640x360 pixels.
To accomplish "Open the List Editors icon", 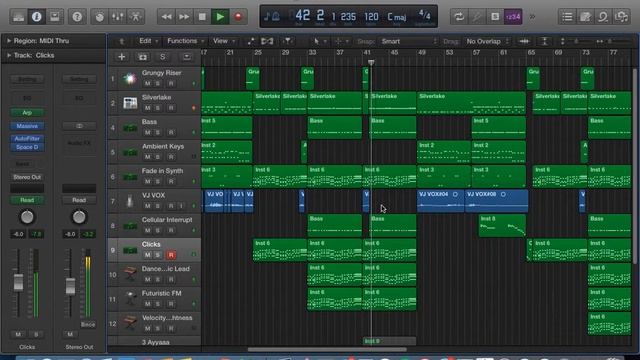I will [x=567, y=17].
